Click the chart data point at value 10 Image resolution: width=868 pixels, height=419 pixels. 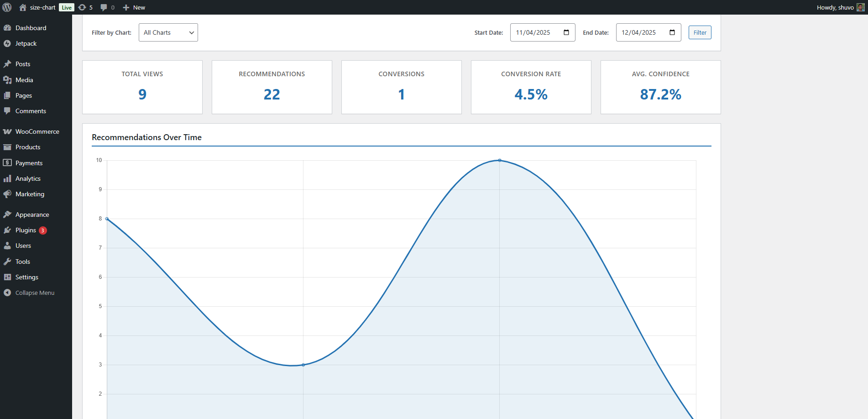point(500,160)
